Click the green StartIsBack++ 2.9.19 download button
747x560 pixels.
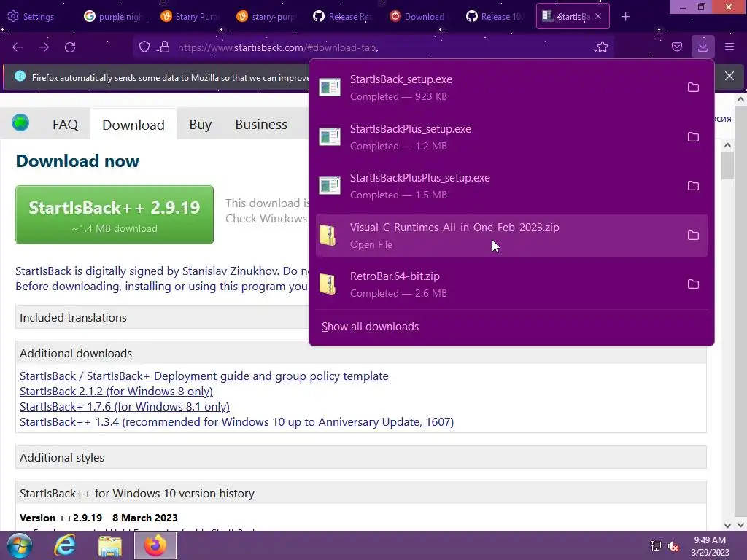tap(115, 215)
